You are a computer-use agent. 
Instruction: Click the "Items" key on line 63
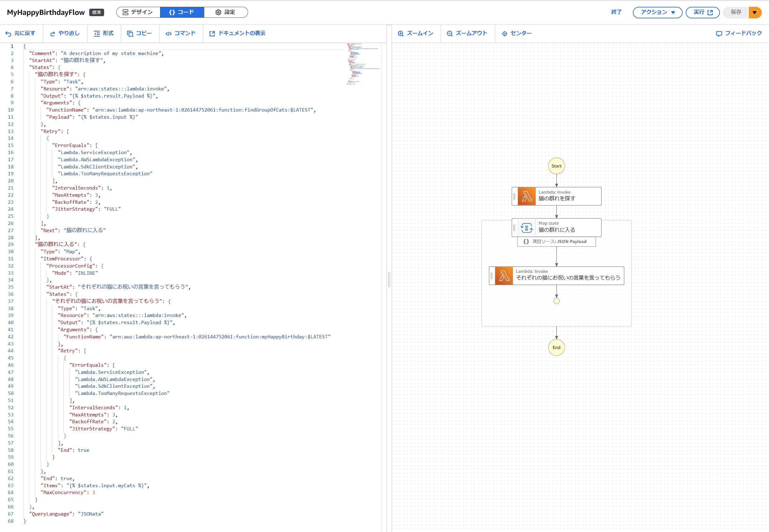pyautogui.click(x=51, y=486)
